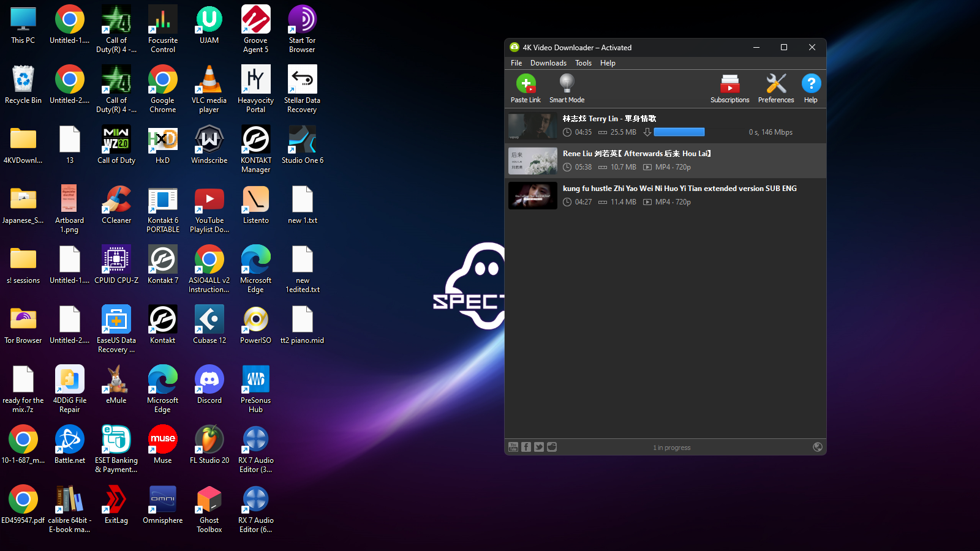Launch Stellar Data Recovery
Screen dimensions: 980x551
point(303,89)
